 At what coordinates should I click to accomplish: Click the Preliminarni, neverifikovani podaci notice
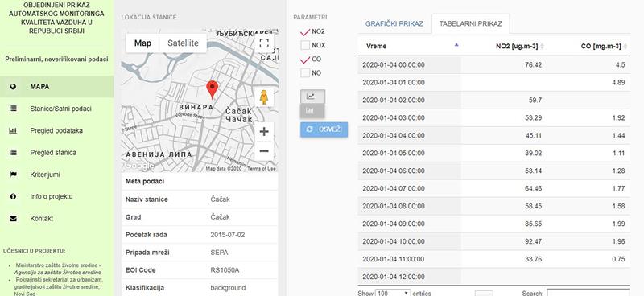pos(56,59)
